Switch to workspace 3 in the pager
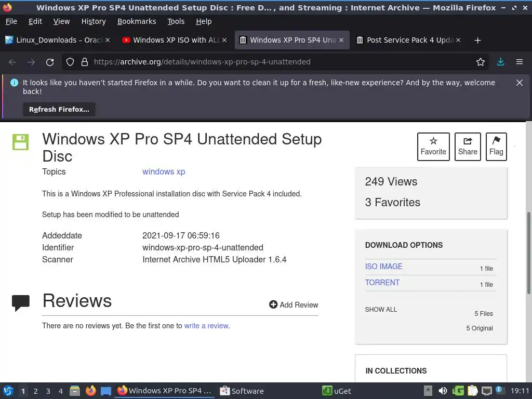The image size is (532, 399). (x=48, y=391)
